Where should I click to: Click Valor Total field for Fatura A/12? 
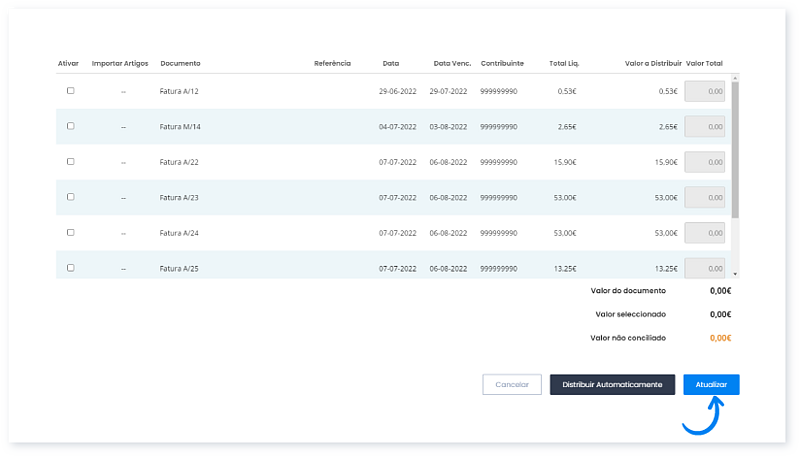(704, 91)
